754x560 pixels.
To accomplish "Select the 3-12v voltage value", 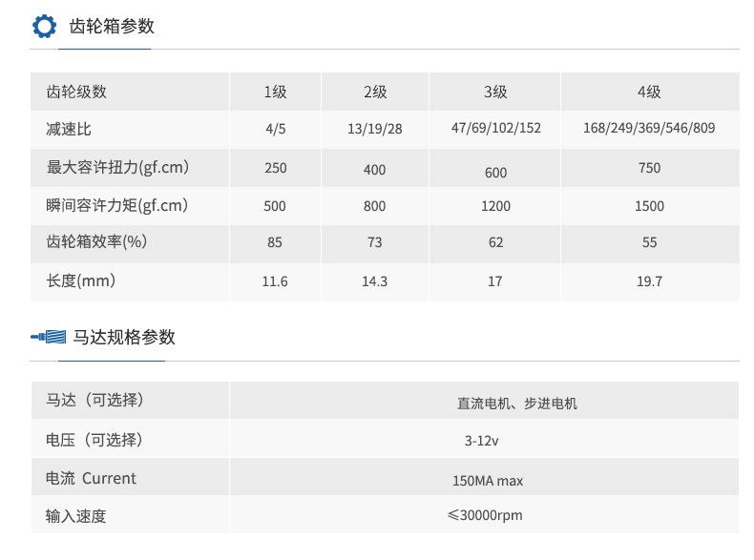I will coord(482,442).
